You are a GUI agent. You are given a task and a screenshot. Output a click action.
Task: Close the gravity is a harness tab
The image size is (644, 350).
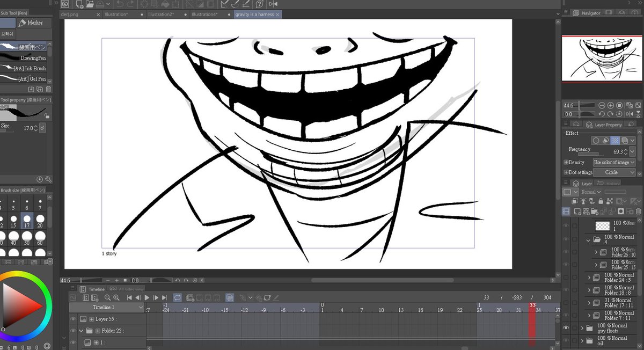pos(277,14)
